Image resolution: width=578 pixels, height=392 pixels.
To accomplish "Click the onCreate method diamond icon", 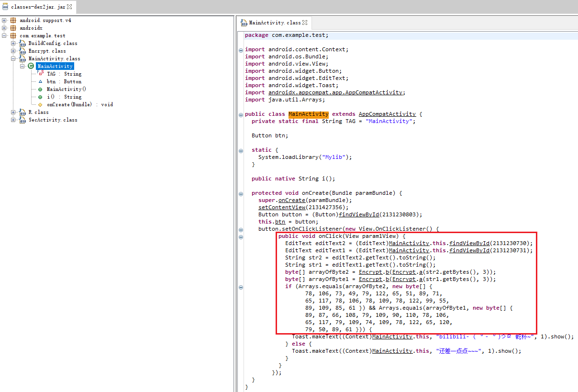I will coord(40,105).
